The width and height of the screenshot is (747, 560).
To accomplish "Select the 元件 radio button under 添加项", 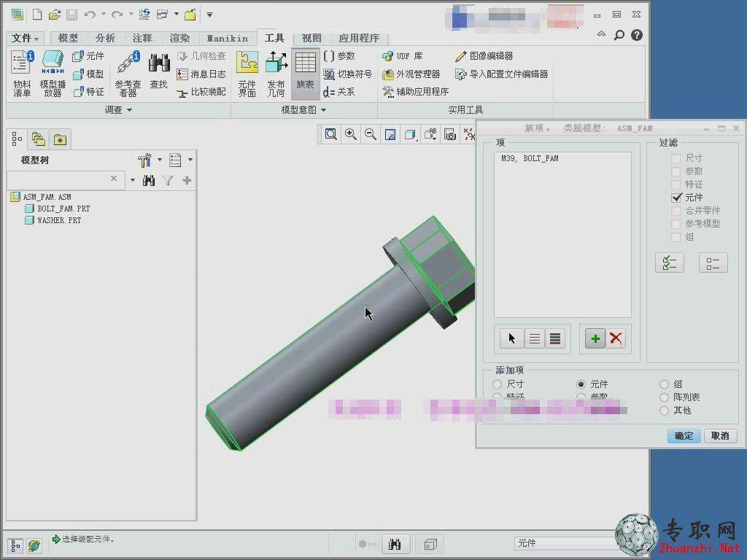I will 581,384.
